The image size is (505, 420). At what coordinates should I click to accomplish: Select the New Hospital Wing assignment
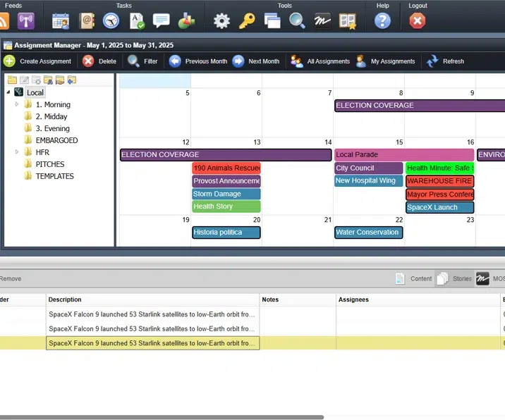368,180
